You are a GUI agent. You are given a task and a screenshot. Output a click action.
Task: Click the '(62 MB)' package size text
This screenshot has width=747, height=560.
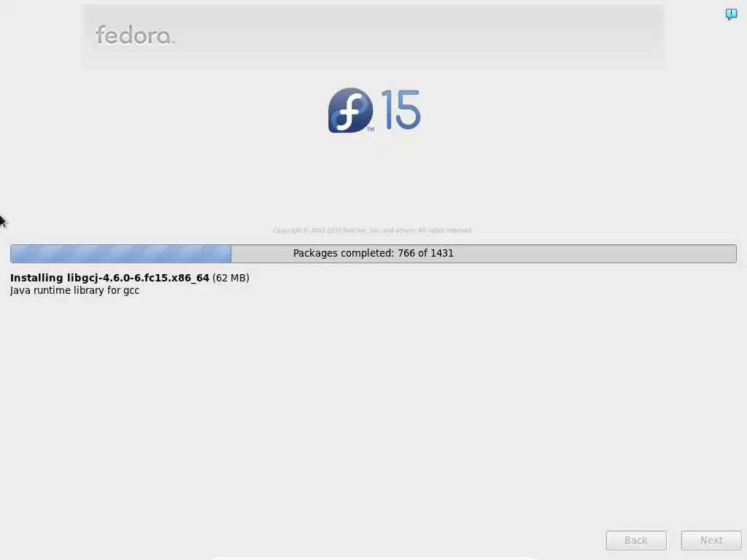pyautogui.click(x=231, y=278)
